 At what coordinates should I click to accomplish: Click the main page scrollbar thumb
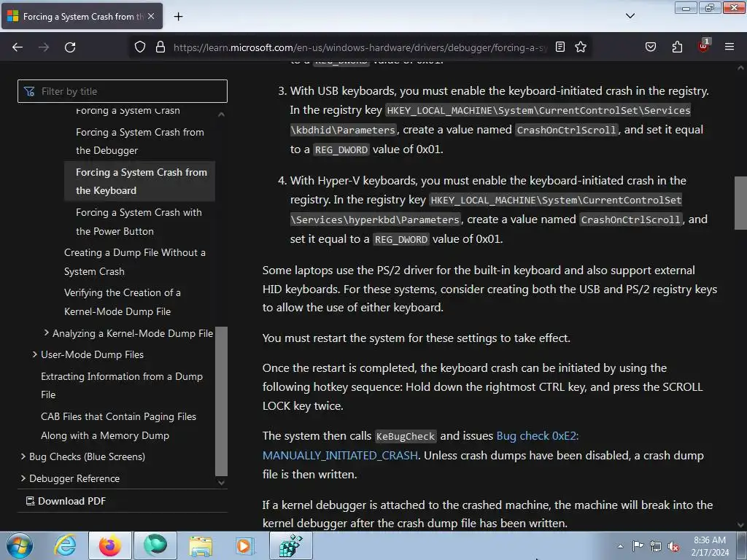point(740,203)
